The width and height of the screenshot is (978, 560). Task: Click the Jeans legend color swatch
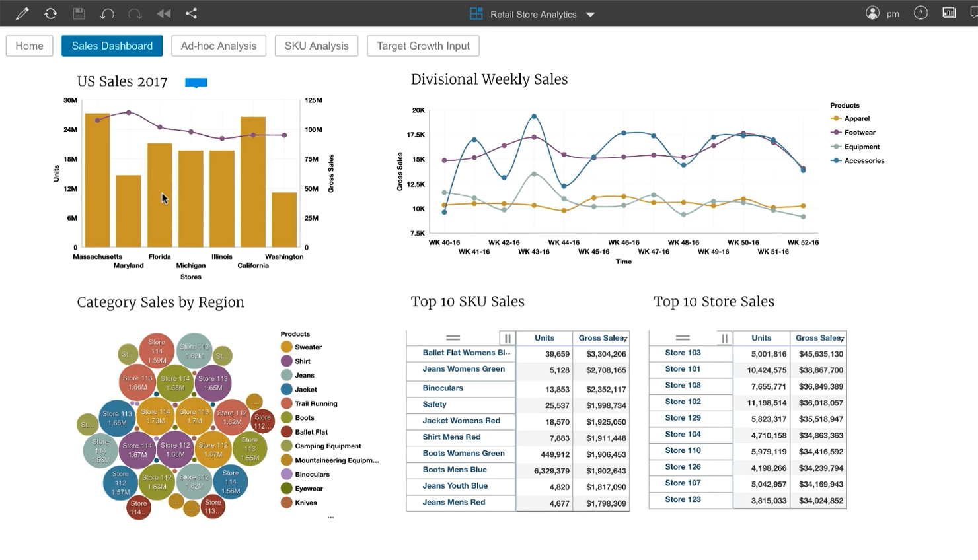pyautogui.click(x=287, y=375)
